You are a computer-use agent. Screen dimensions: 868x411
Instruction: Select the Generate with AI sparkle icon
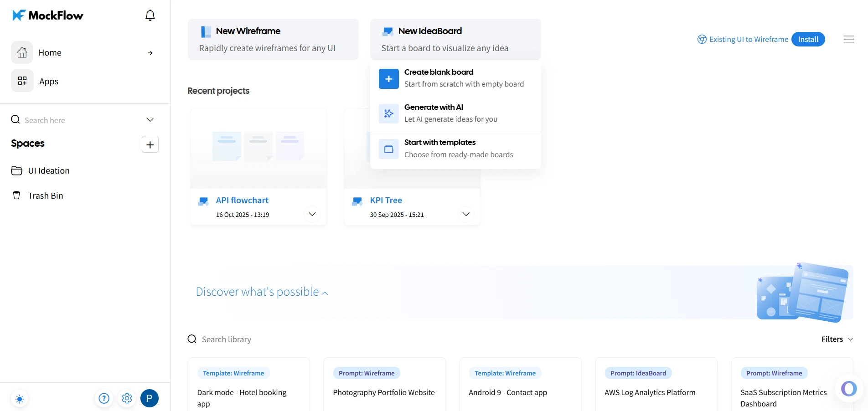coord(388,113)
